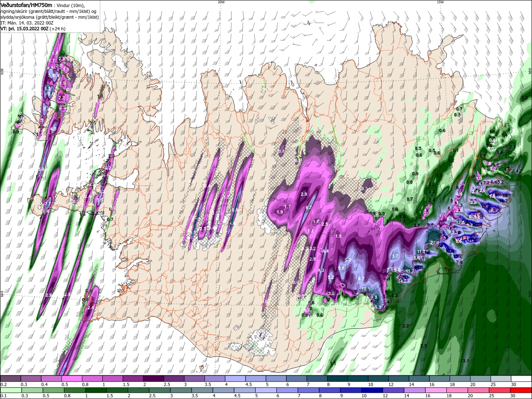The image size is (532, 399).
Task: Select the darkest green swatch between 1 and 1.5
Action: [96, 390]
